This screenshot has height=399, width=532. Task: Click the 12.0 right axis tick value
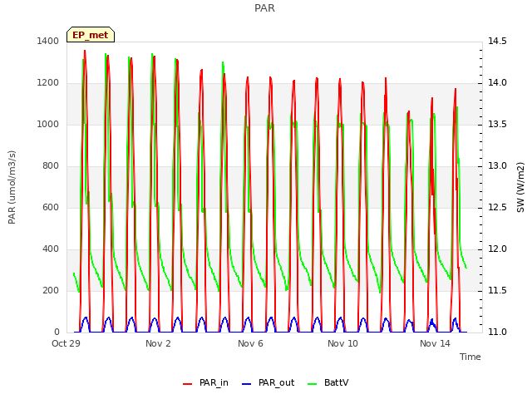[497, 249]
